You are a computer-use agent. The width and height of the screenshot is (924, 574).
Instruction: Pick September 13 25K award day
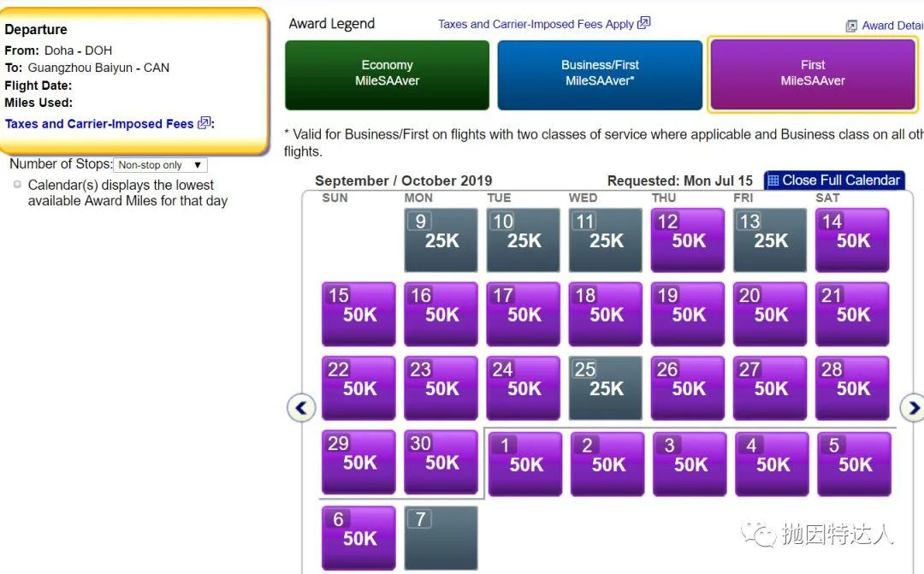(x=769, y=239)
